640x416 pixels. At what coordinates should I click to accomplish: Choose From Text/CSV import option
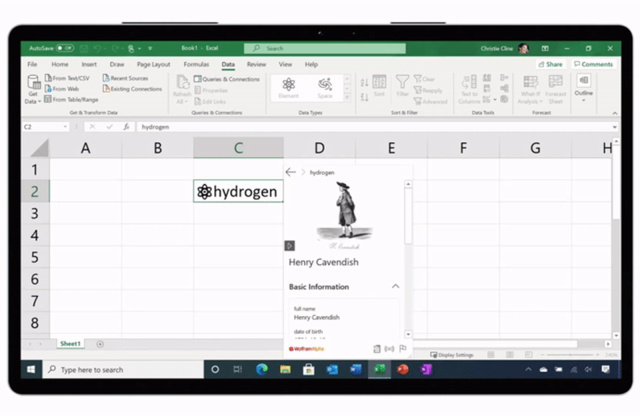pyautogui.click(x=69, y=78)
